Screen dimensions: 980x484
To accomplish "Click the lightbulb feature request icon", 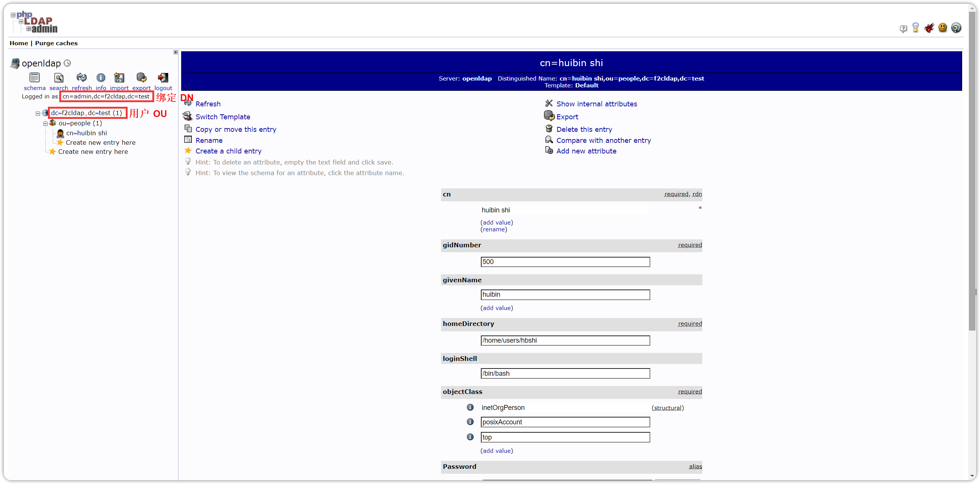I will coord(915,28).
